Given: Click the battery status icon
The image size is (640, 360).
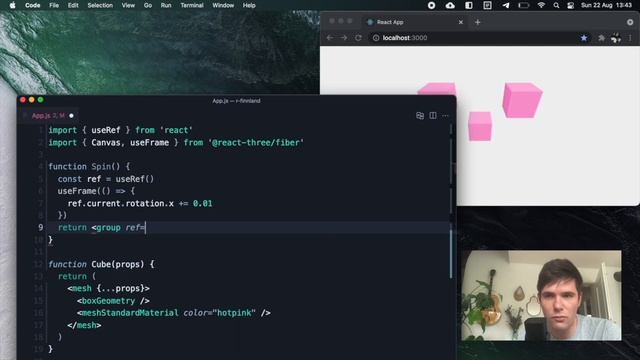Looking at the screenshot, I should coord(524,5).
